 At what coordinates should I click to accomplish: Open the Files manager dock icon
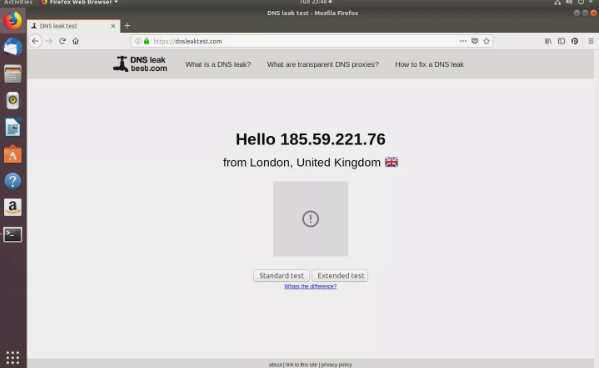pyautogui.click(x=13, y=74)
